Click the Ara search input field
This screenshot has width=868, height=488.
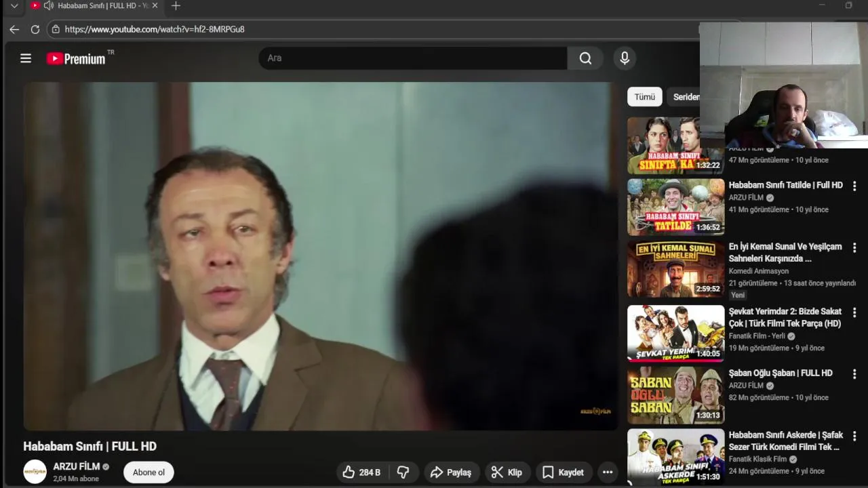click(412, 58)
